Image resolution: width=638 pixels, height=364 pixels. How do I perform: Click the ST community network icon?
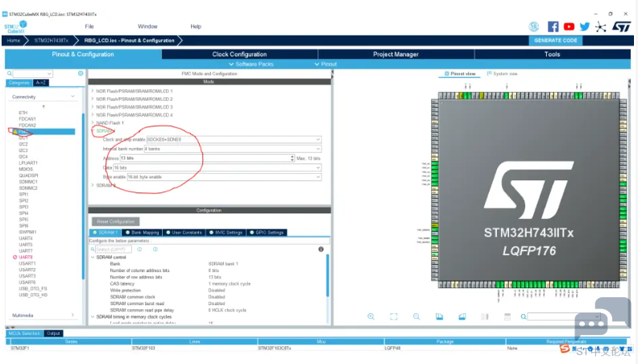coord(601,27)
